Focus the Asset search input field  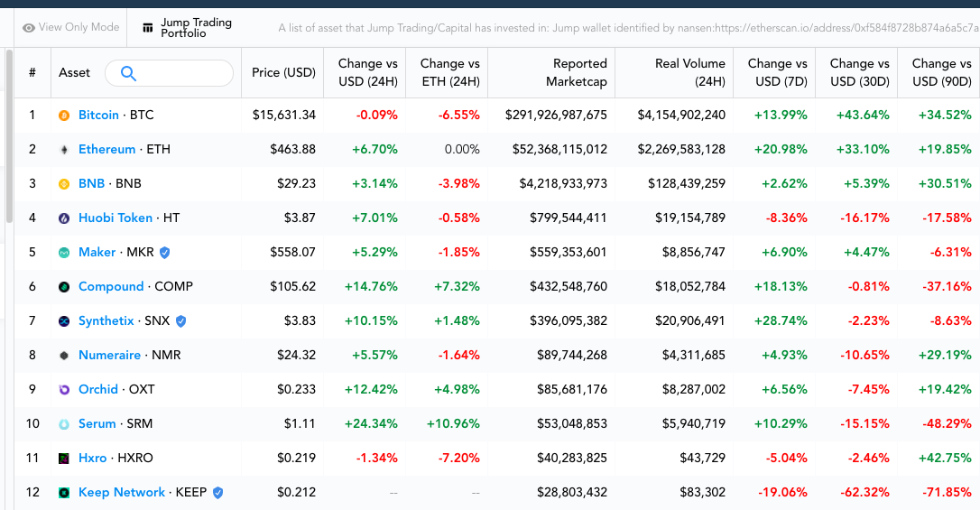[170, 73]
